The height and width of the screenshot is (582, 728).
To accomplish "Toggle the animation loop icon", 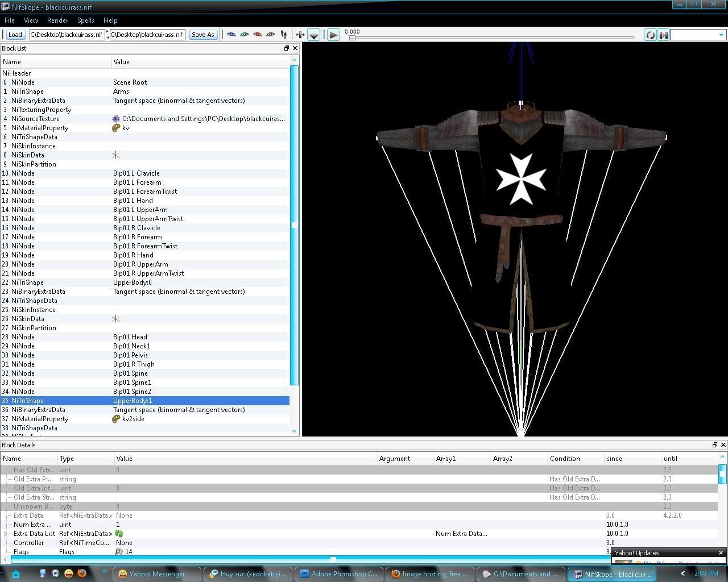I will pos(650,35).
